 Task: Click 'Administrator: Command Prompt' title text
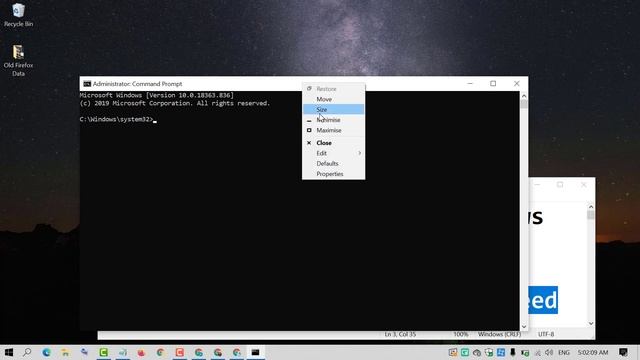pyautogui.click(x=138, y=84)
